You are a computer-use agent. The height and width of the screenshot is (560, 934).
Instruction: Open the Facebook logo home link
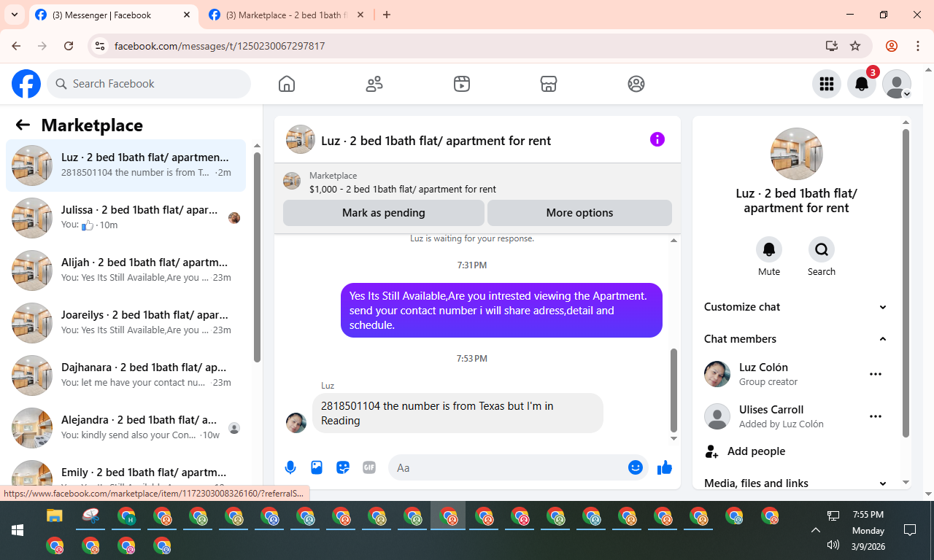[26, 84]
